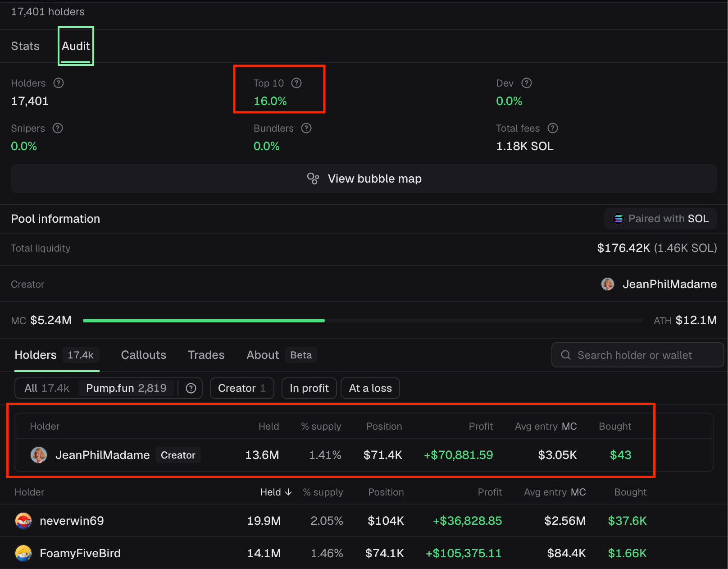Image resolution: width=728 pixels, height=569 pixels.
Task: Open the Total fees help icon
Action: coord(553,128)
